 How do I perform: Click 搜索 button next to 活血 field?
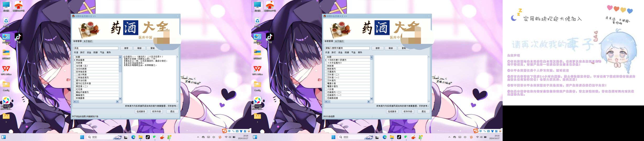click(x=126, y=48)
